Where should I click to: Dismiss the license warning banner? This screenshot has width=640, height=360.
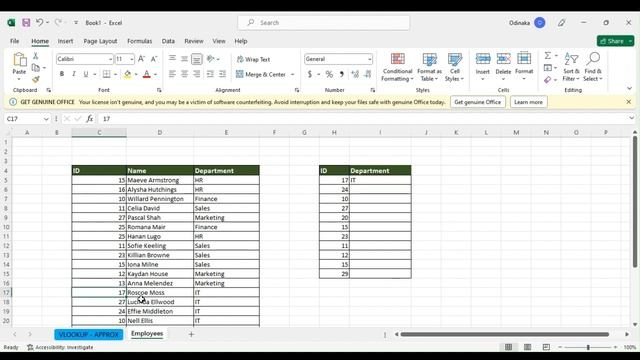coord(629,102)
